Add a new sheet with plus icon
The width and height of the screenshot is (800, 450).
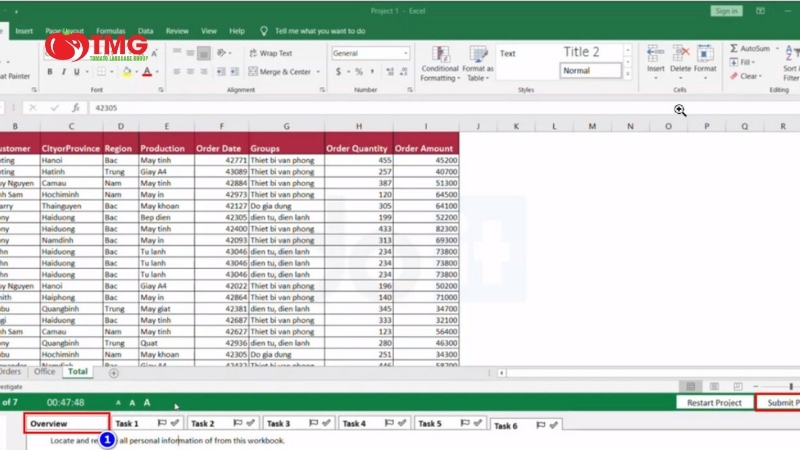pyautogui.click(x=113, y=373)
